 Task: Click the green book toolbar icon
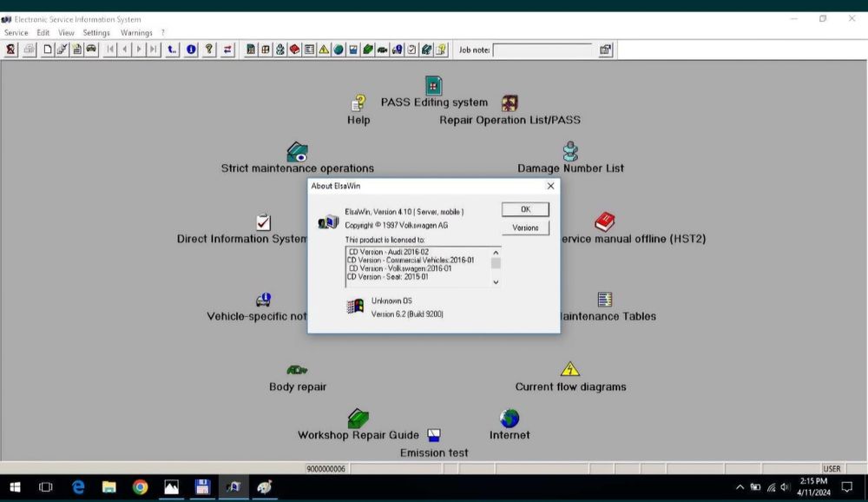tap(367, 50)
